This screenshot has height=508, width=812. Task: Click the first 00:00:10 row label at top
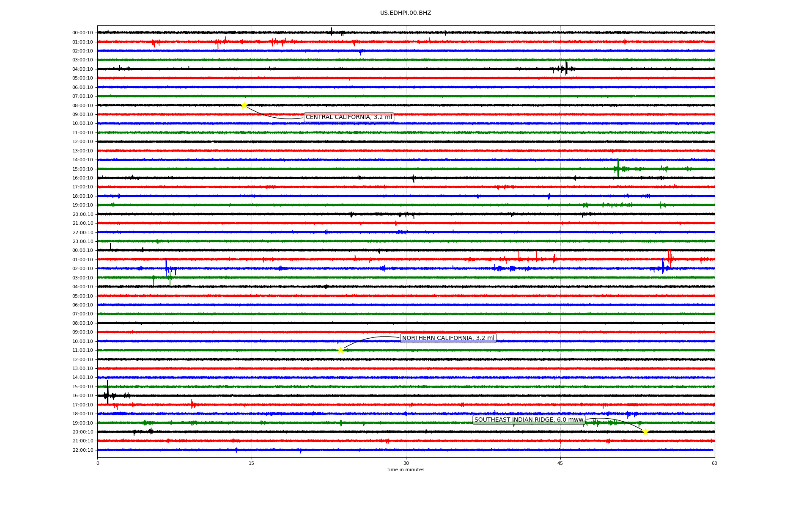[x=82, y=33]
